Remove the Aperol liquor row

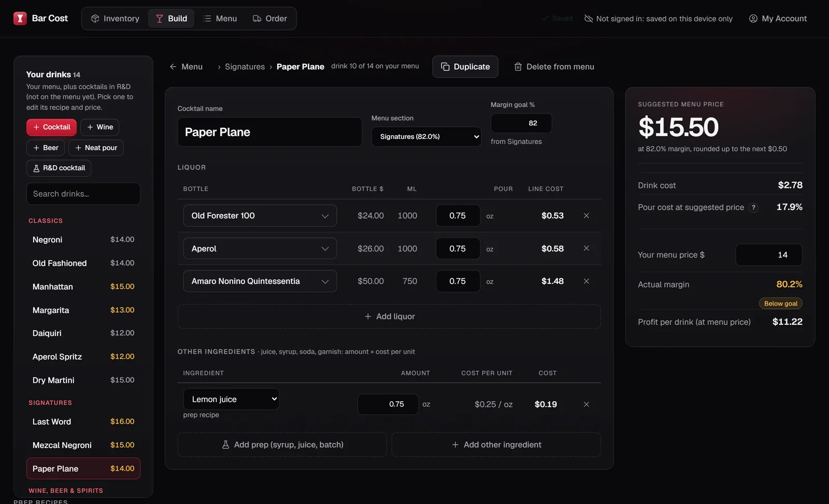[586, 249]
